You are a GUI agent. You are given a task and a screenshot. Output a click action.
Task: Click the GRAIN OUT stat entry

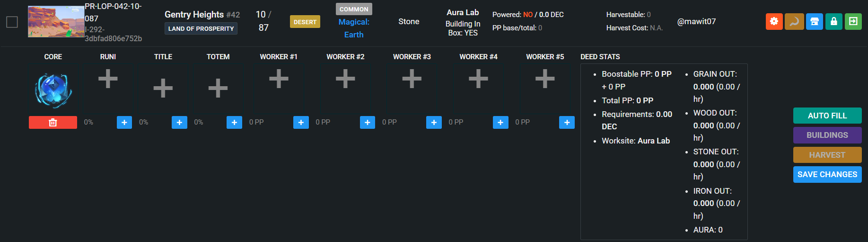[716, 87]
